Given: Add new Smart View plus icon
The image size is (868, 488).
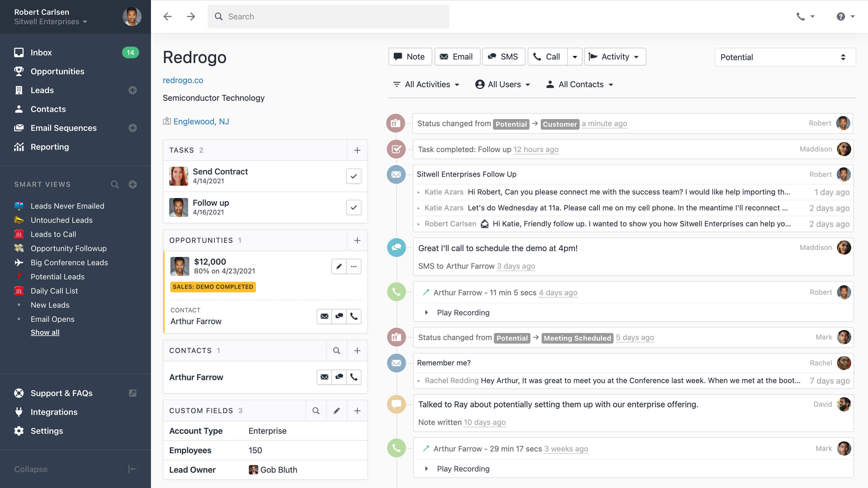Looking at the screenshot, I should pyautogui.click(x=132, y=184).
